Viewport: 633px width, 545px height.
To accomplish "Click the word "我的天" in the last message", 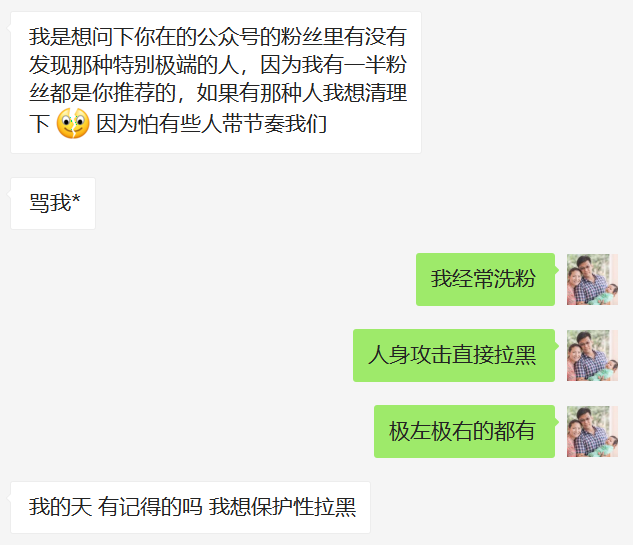I will 61,507.
